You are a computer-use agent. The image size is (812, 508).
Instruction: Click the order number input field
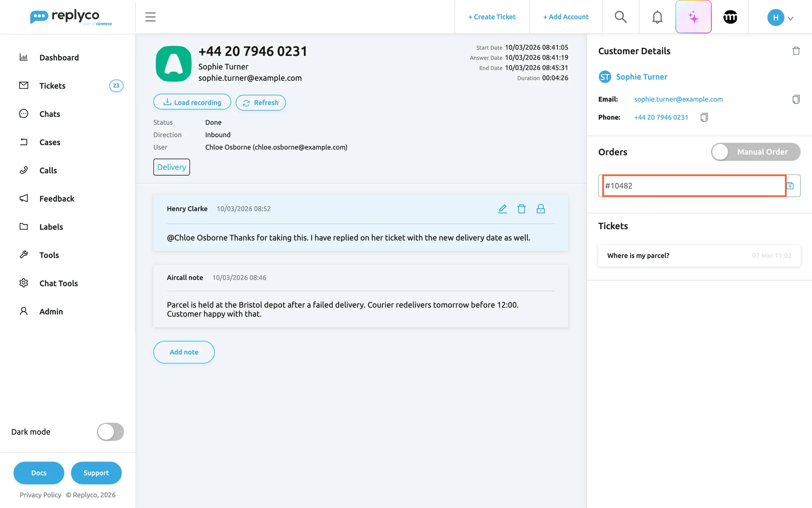[x=694, y=186]
